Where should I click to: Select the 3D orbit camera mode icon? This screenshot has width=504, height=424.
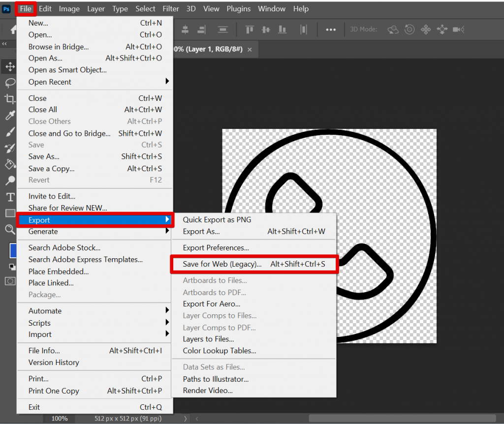point(393,30)
